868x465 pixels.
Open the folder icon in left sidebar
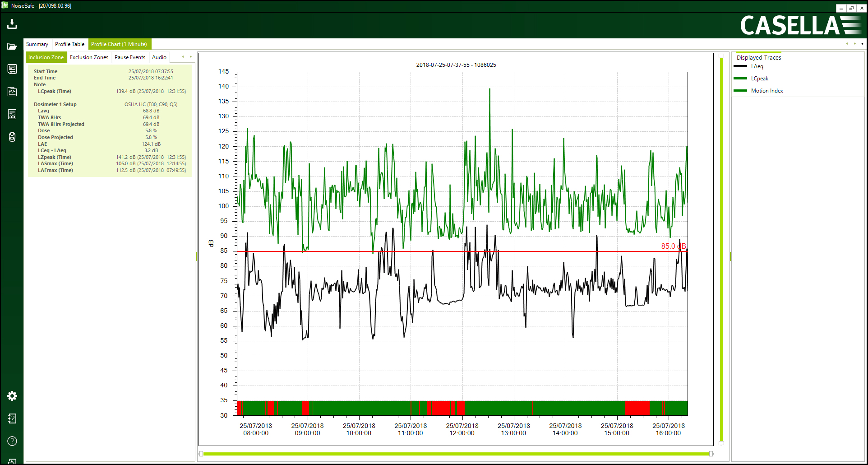point(12,46)
